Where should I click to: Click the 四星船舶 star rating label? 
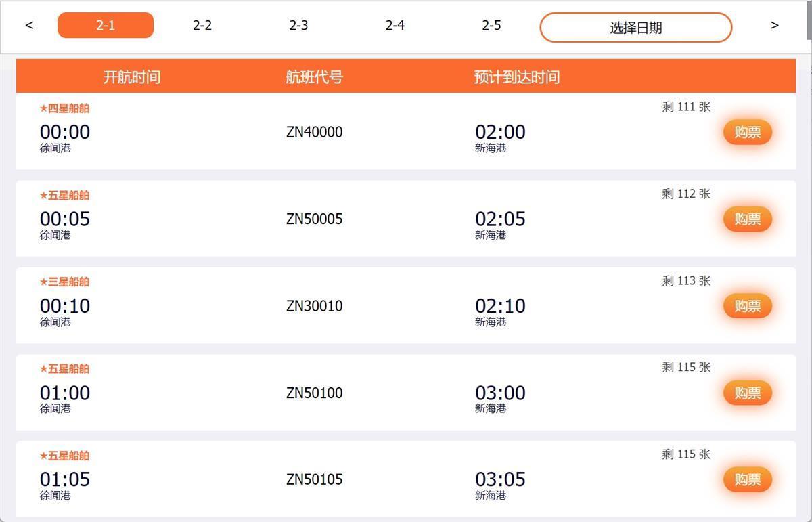(x=65, y=108)
